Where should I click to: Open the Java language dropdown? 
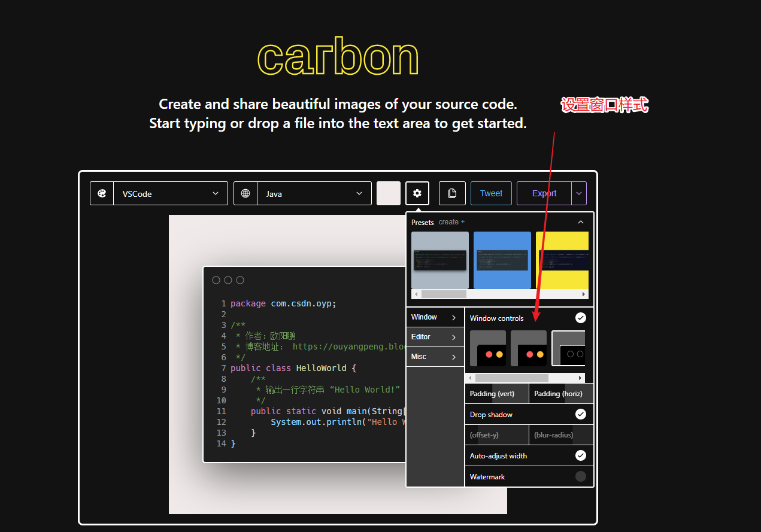tap(314, 193)
